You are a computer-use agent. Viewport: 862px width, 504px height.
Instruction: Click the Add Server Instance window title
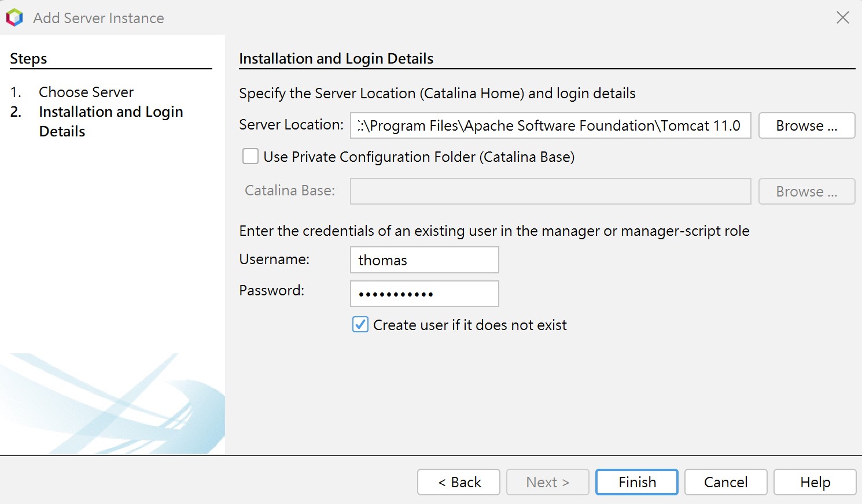(x=98, y=18)
